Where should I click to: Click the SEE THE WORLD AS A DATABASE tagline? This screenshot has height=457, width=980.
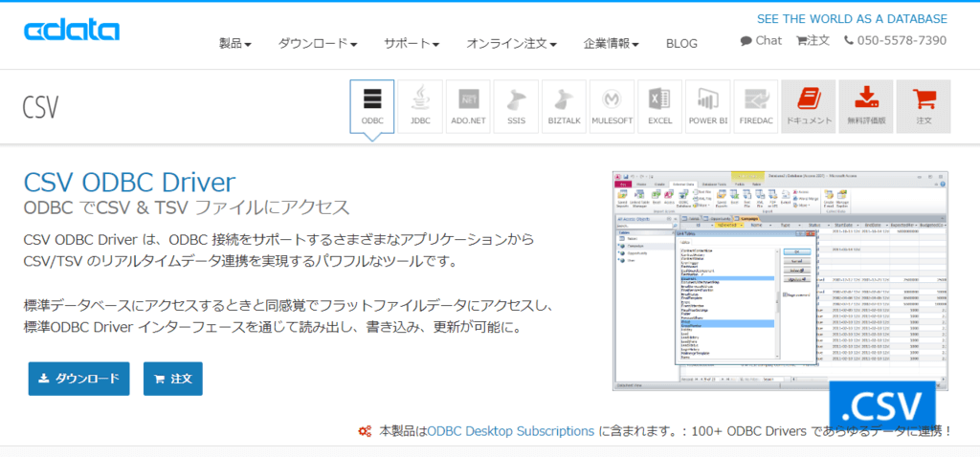click(x=852, y=19)
